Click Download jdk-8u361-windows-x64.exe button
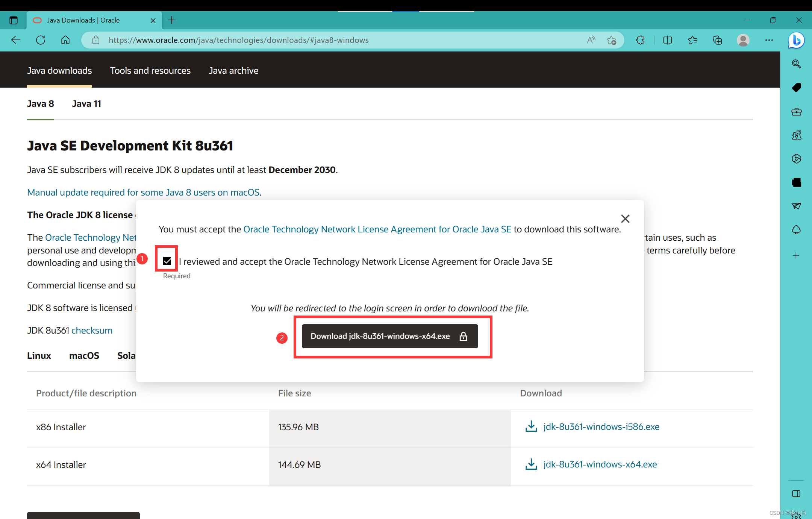This screenshot has width=812, height=519. point(389,335)
